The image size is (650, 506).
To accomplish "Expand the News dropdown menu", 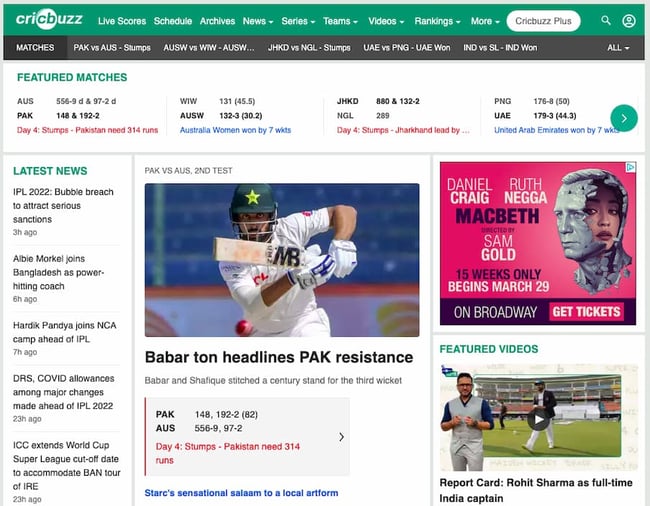I will point(258,21).
